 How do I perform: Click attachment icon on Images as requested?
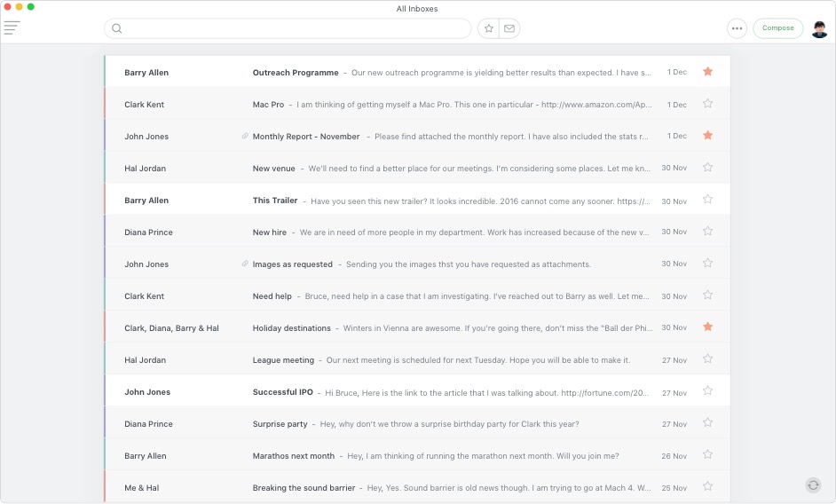coord(245,264)
